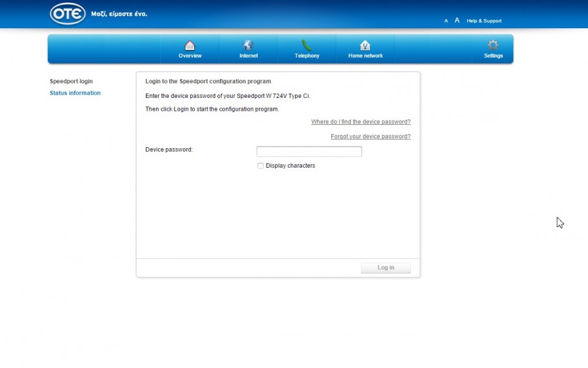
Task: Click 'Where do I find the device password?'
Action: click(361, 122)
